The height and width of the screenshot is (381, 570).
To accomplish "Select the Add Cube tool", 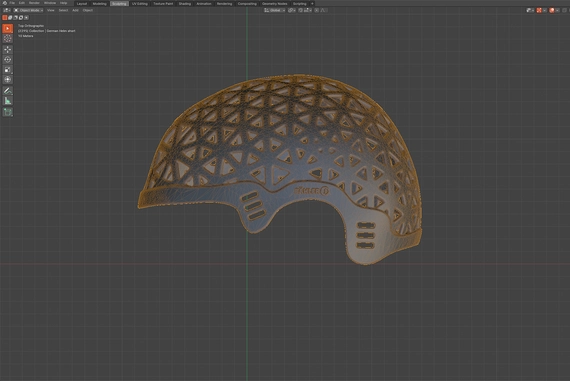I will tap(8, 112).
